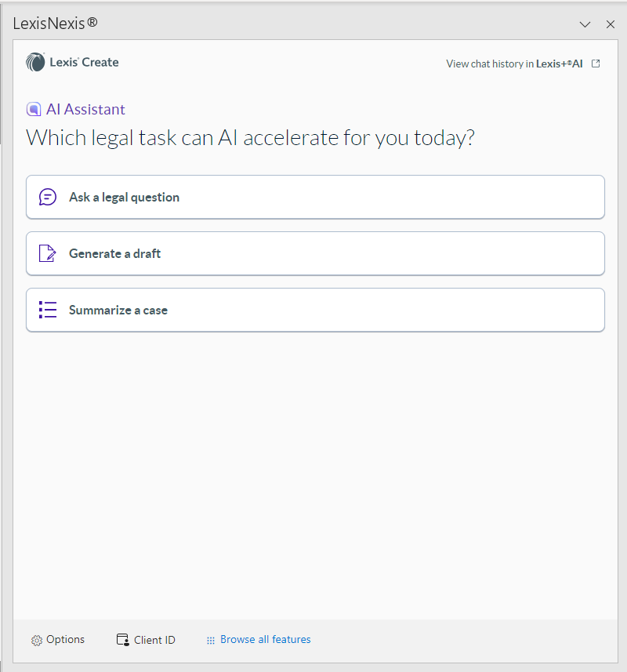Screen dimensions: 627x672
Task: Click the bulleted list icon for summarize
Action: 48,310
